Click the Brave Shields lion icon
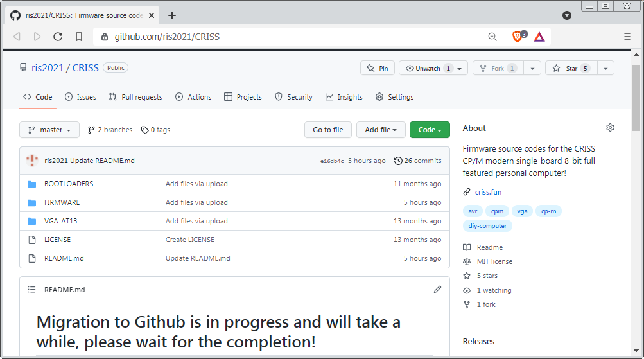644x359 pixels. pyautogui.click(x=518, y=37)
